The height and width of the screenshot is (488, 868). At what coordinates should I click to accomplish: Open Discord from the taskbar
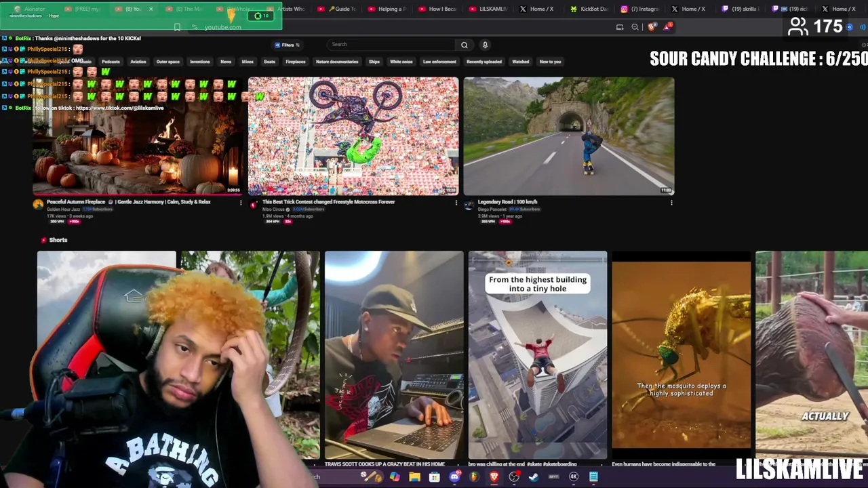tap(454, 477)
